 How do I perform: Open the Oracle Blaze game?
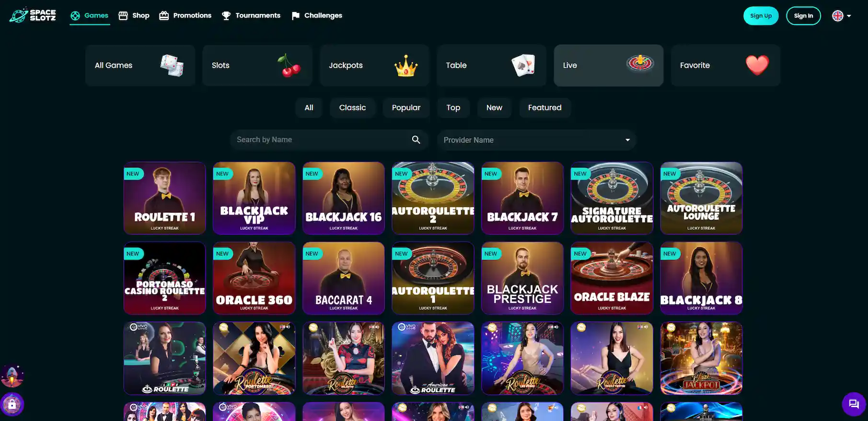click(x=612, y=278)
